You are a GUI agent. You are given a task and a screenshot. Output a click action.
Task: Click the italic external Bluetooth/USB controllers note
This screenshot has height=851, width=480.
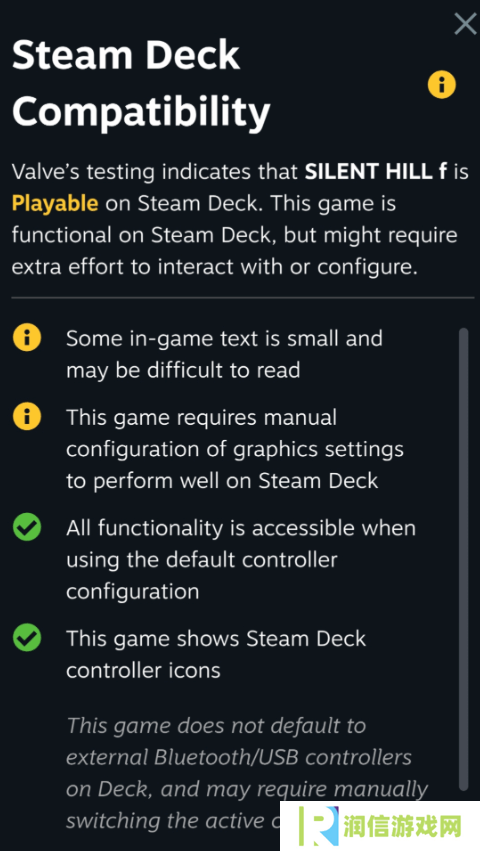pos(247,773)
